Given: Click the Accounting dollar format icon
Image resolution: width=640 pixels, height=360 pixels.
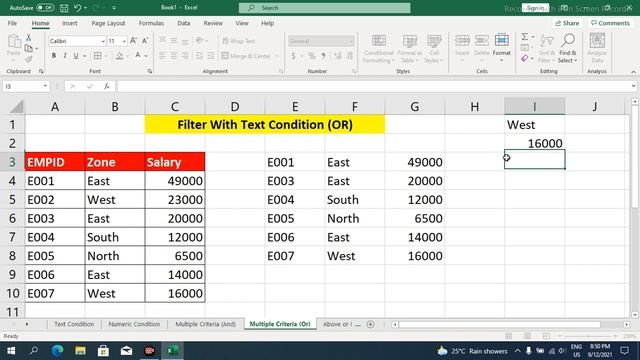Looking at the screenshot, I should (293, 56).
